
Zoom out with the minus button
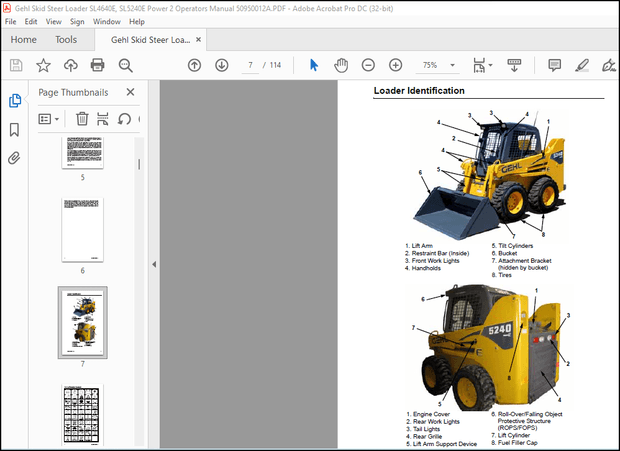(368, 65)
